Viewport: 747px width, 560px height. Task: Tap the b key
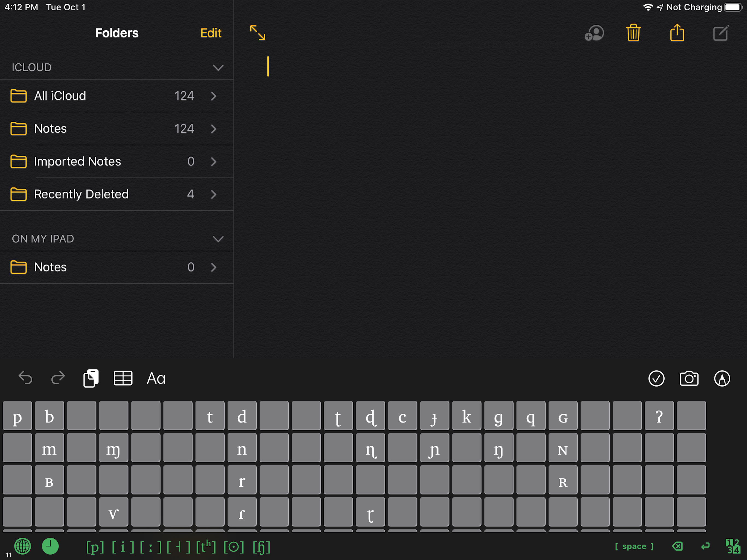tap(49, 416)
